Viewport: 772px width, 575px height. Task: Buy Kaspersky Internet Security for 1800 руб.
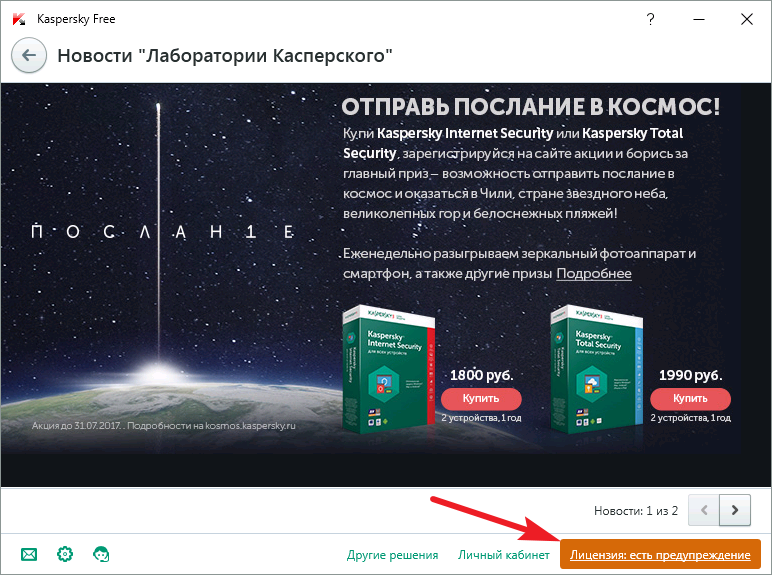point(481,399)
